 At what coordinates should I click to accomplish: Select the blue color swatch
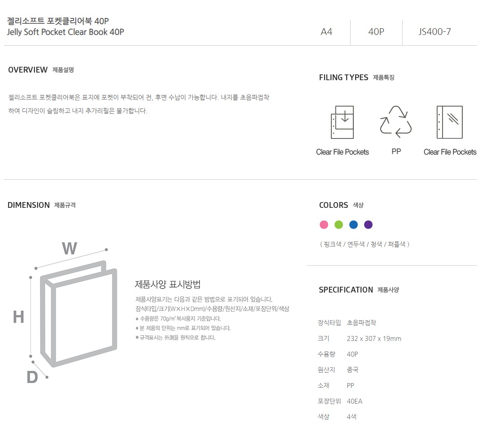[x=353, y=224]
